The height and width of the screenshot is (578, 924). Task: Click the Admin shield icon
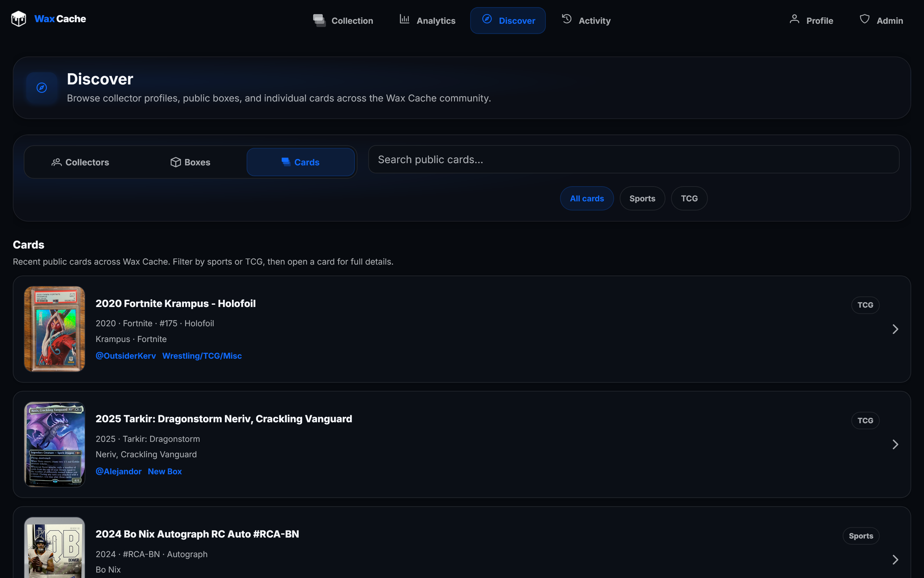[x=865, y=19]
